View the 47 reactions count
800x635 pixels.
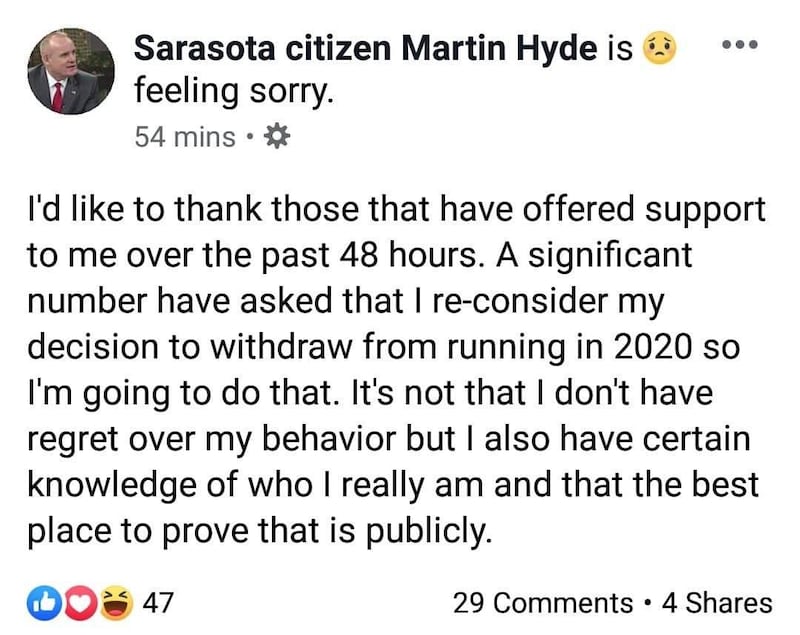pos(158,602)
